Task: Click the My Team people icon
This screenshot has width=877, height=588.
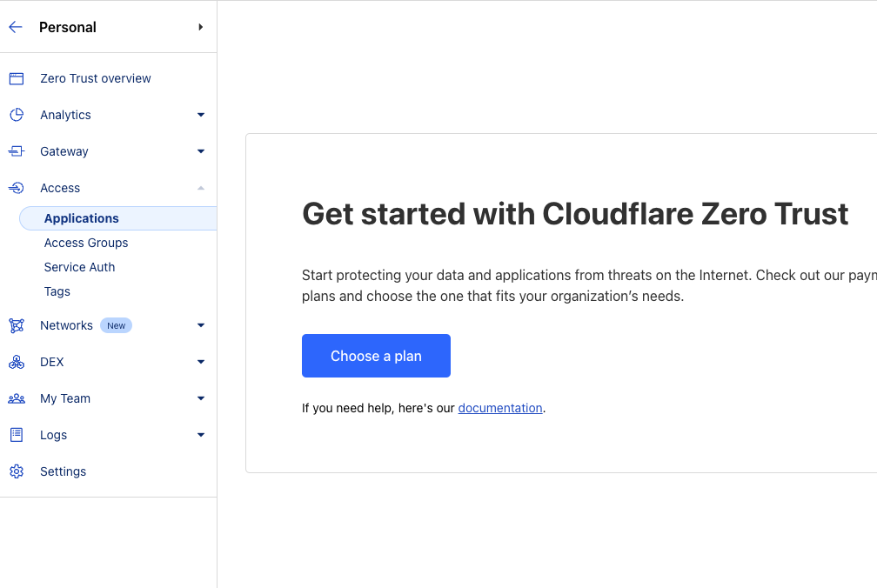Action: click(x=16, y=398)
